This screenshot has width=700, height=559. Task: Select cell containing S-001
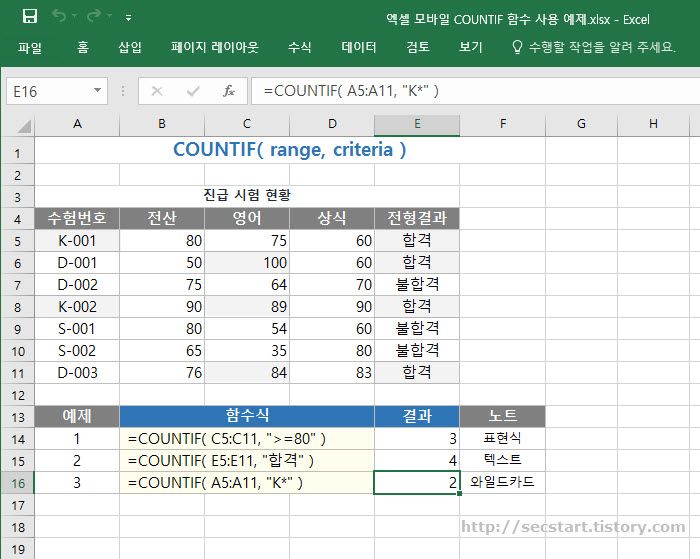coord(77,329)
